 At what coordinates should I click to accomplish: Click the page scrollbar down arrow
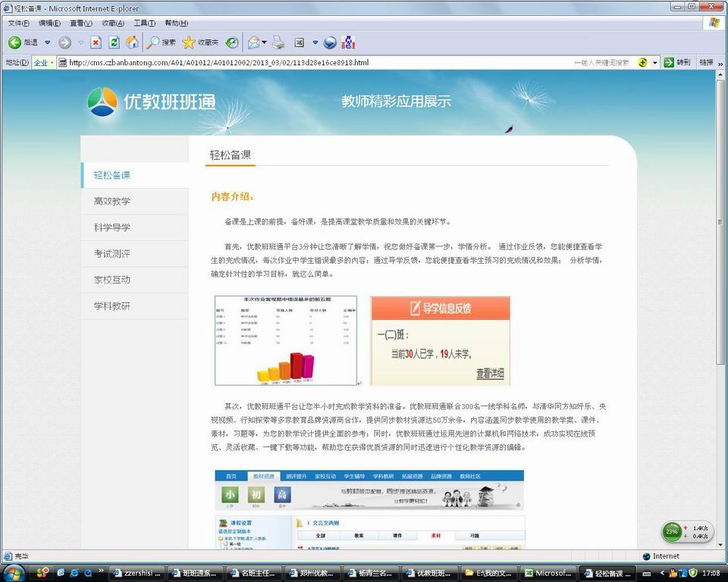click(720, 546)
